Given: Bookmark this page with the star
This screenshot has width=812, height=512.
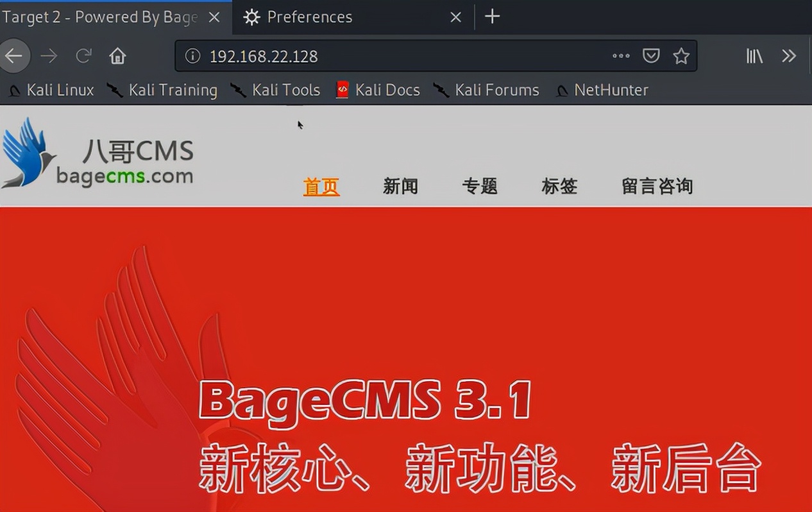Looking at the screenshot, I should click(680, 56).
